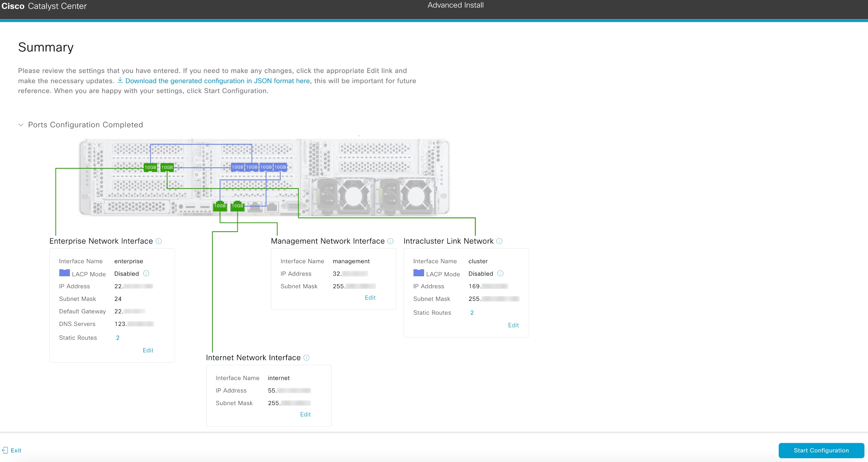Click info icon next to enterprise LACP Mode Disabled
The height and width of the screenshot is (462, 868).
(x=146, y=273)
